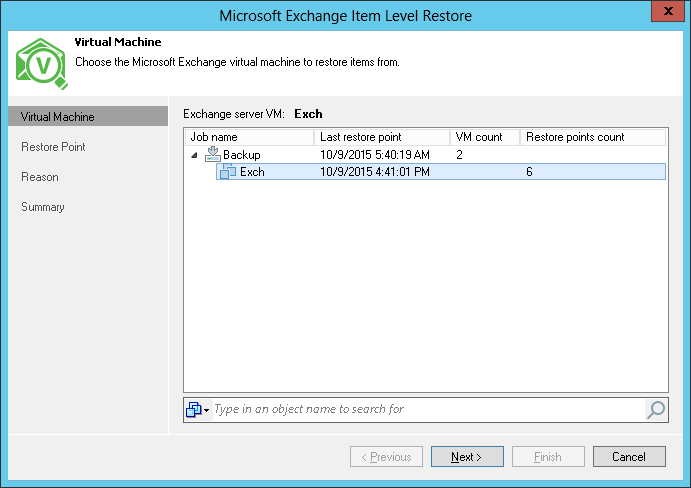Click the restore points count value 6
The height and width of the screenshot is (488, 691).
[529, 171]
